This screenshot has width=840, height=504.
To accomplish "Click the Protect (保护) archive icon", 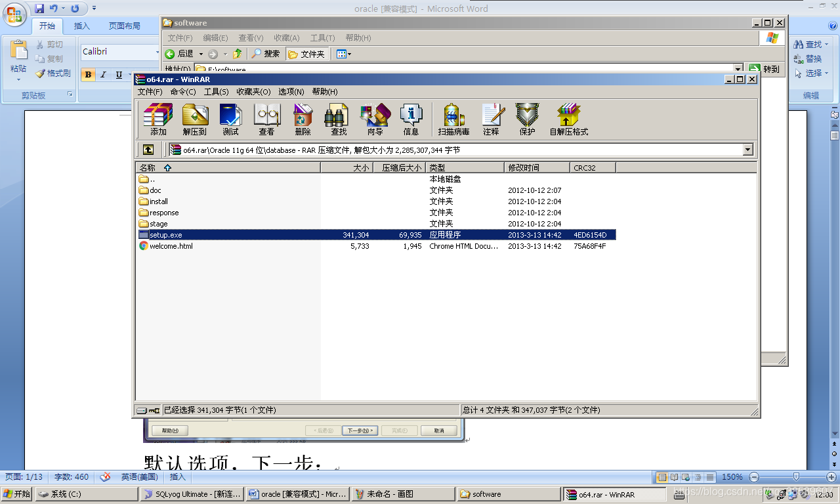I will [x=527, y=119].
